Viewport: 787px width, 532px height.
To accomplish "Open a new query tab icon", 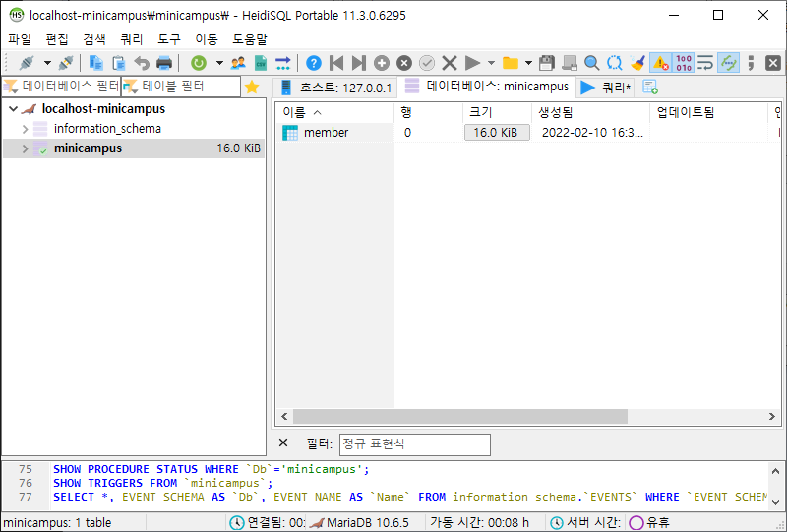I will (650, 88).
